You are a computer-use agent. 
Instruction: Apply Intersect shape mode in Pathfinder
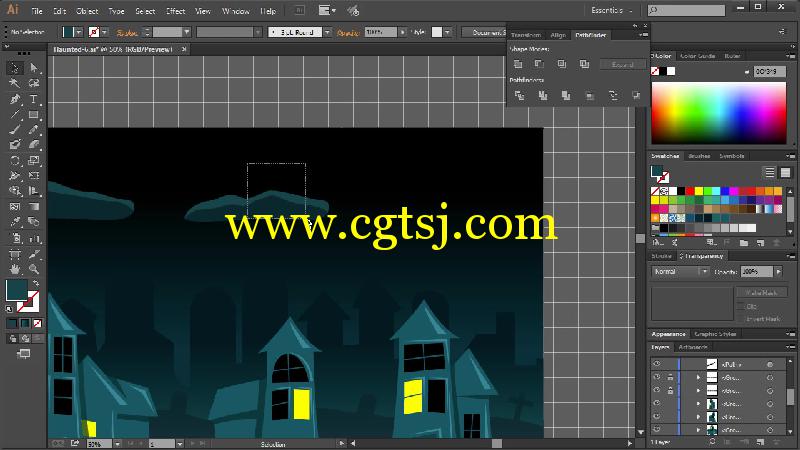(x=562, y=64)
